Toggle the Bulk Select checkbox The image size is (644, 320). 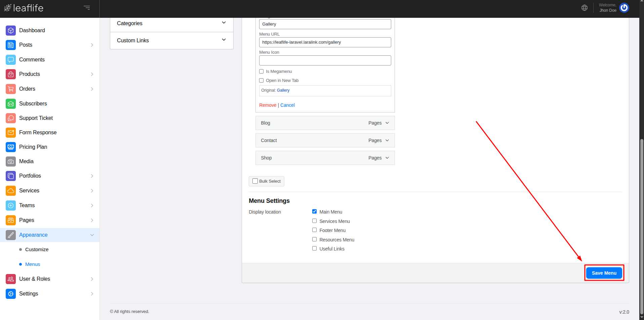[x=255, y=181]
